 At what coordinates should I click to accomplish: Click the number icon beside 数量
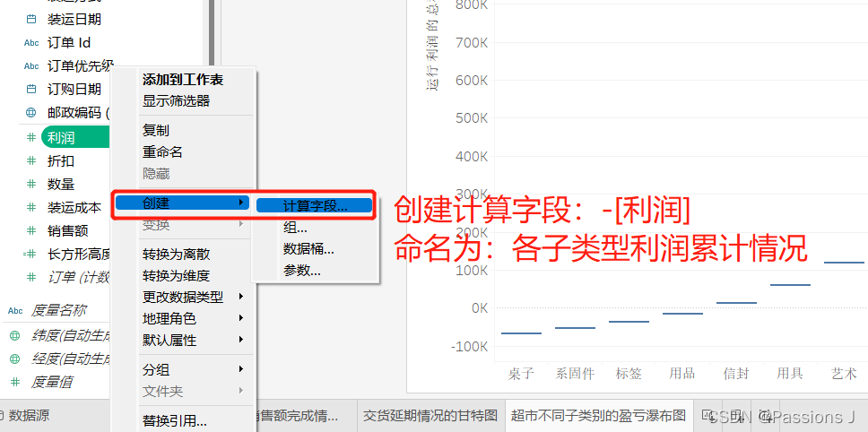pos(31,185)
